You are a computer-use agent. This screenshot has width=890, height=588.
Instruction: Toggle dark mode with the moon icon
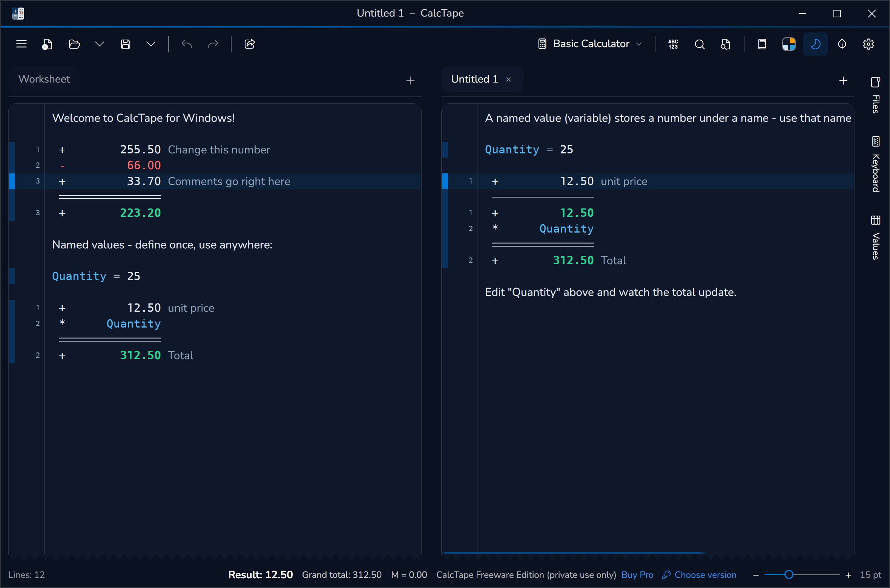pos(816,44)
